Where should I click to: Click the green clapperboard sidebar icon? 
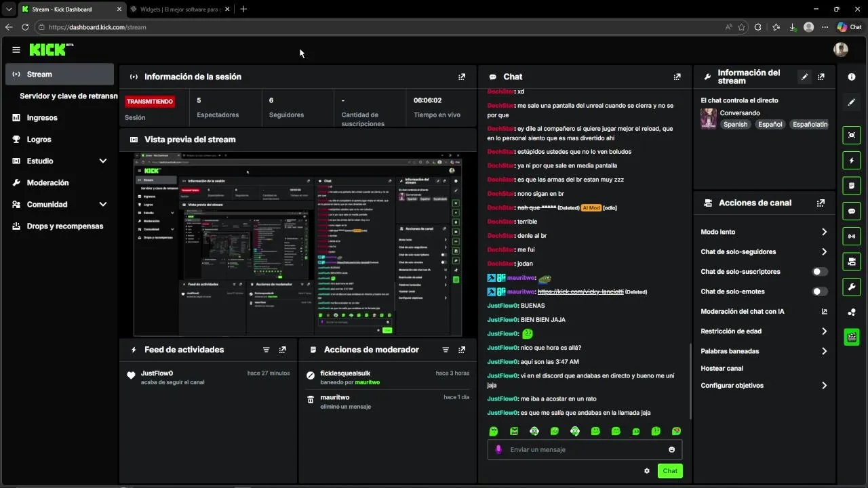point(852,337)
